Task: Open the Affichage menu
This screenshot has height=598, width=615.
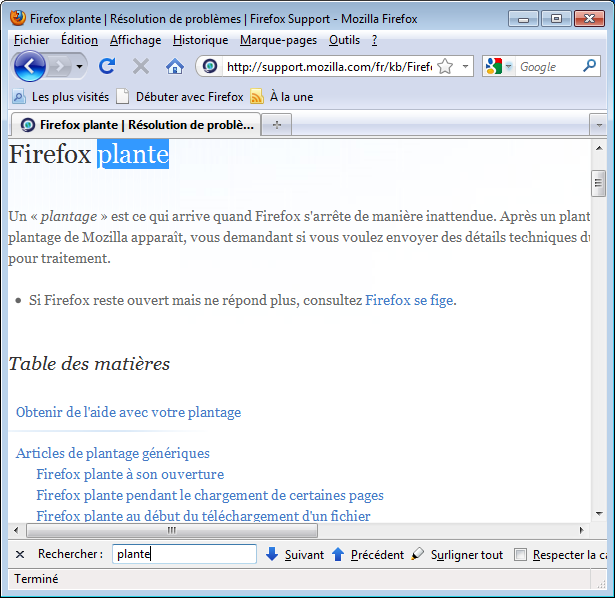Action: [x=135, y=40]
